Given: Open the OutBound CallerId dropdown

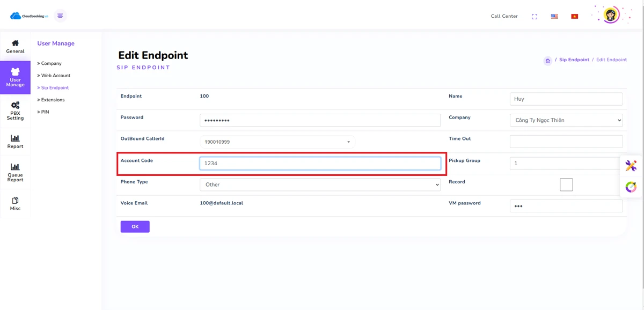Looking at the screenshot, I should pyautogui.click(x=277, y=142).
